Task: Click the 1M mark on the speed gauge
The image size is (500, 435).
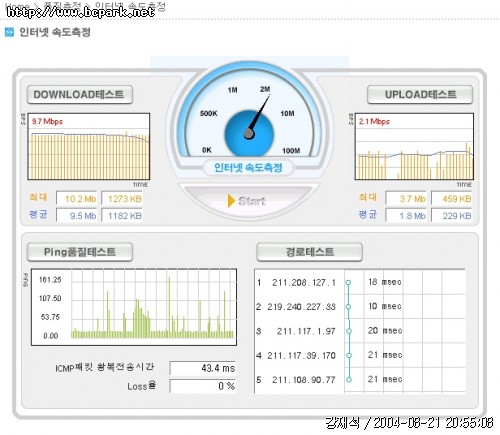Action: (x=233, y=90)
